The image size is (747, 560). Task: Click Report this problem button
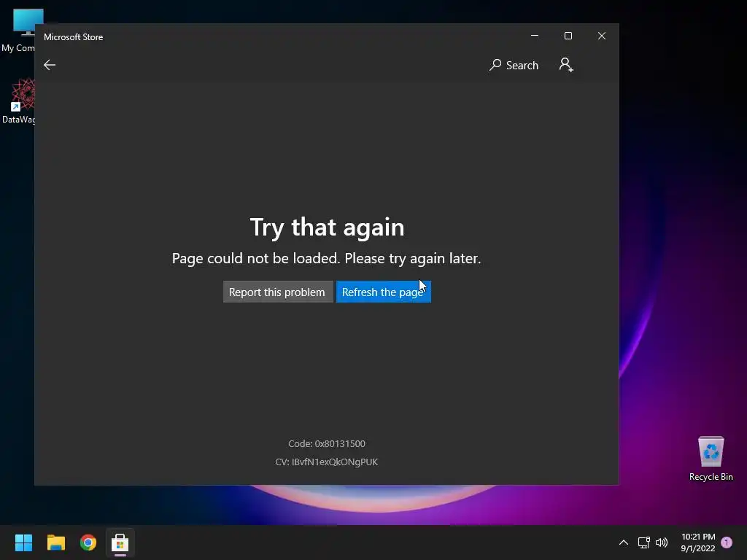click(x=278, y=292)
